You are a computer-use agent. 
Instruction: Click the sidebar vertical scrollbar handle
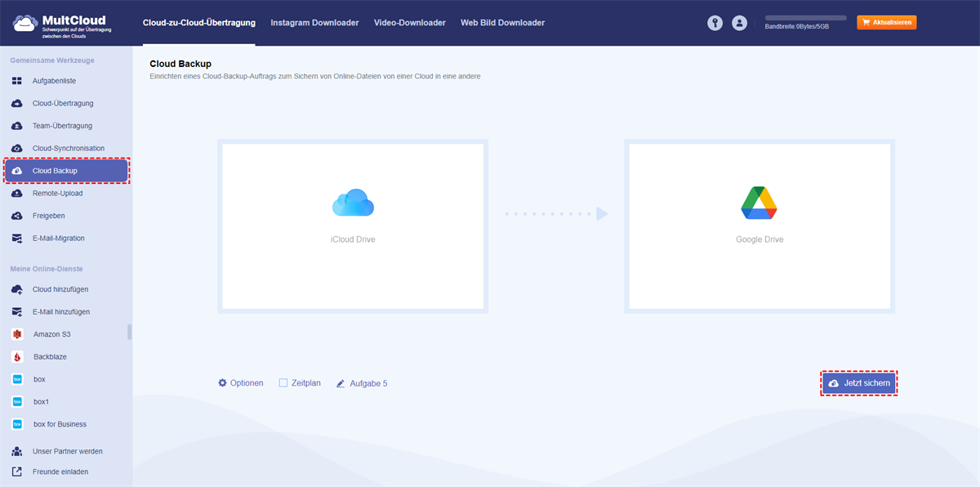point(129,332)
